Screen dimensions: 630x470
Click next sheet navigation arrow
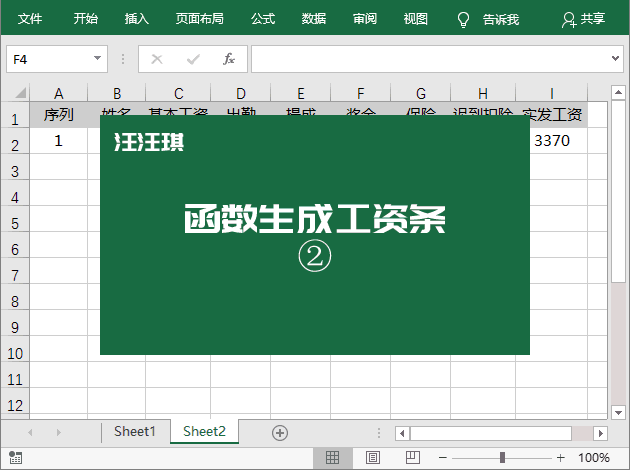pos(59,433)
